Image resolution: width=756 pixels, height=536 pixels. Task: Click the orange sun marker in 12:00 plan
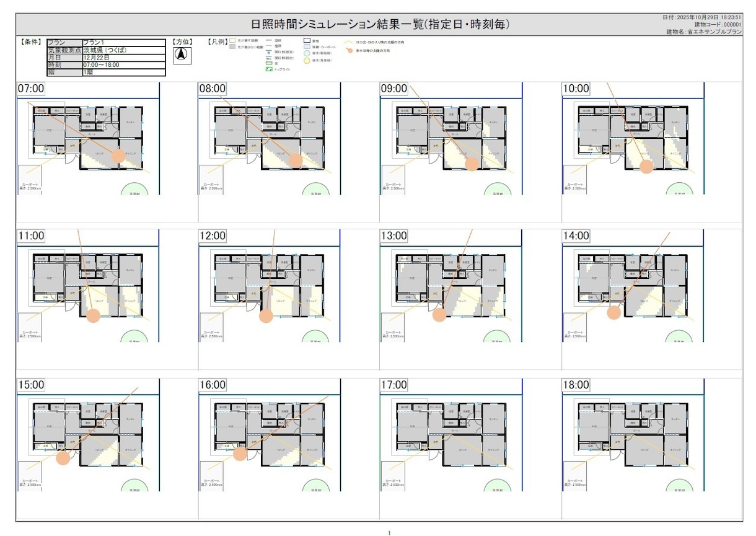click(x=266, y=316)
